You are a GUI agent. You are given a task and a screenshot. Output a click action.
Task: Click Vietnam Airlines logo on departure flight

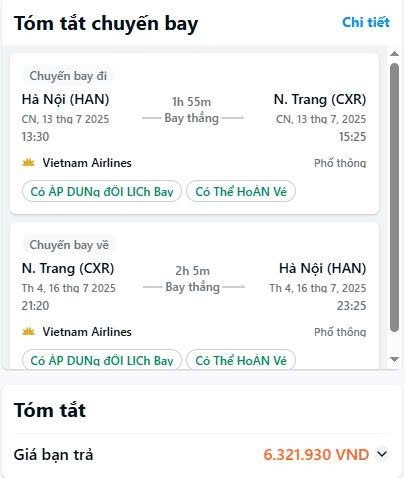coord(28,163)
